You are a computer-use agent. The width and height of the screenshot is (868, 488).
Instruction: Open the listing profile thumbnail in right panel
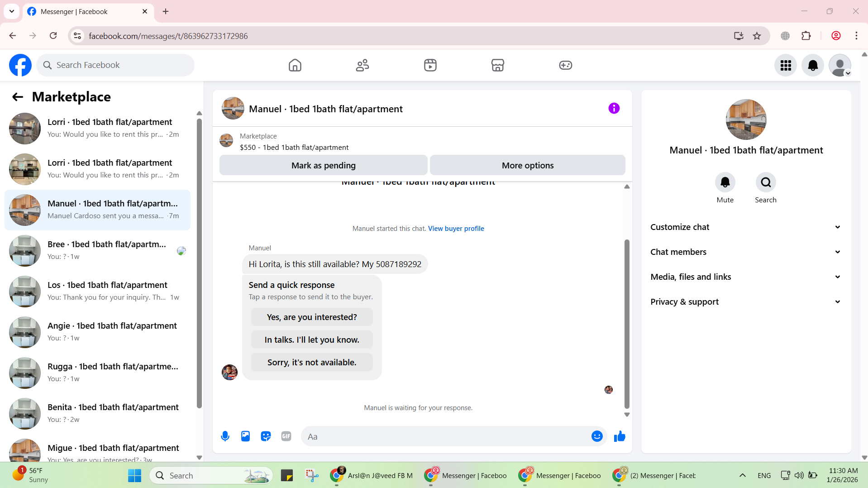(x=746, y=120)
